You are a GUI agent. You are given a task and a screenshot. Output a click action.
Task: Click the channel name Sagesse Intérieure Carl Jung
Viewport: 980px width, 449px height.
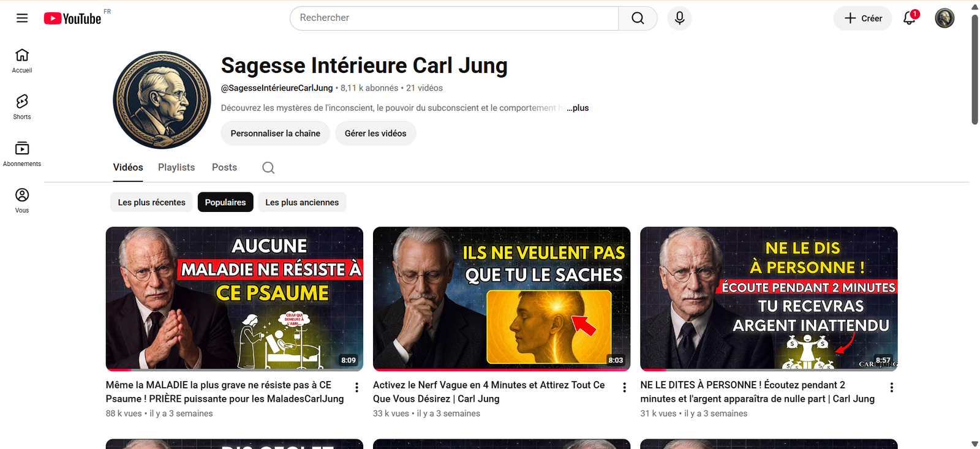(x=364, y=66)
